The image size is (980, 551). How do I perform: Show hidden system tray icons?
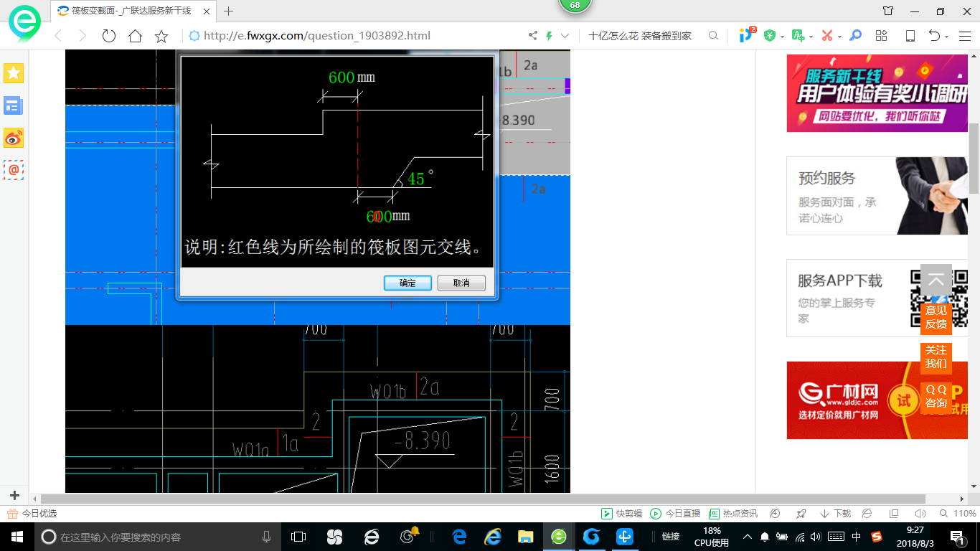747,537
